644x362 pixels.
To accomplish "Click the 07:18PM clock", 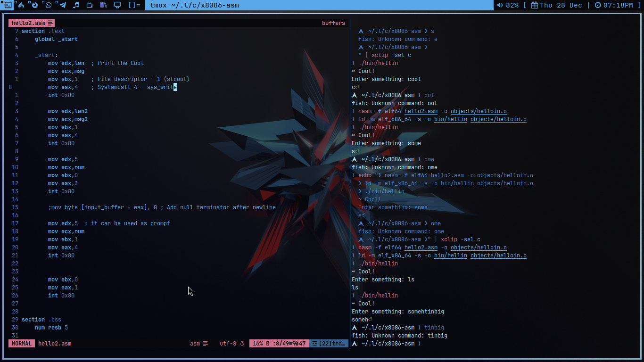I will coord(614,5).
